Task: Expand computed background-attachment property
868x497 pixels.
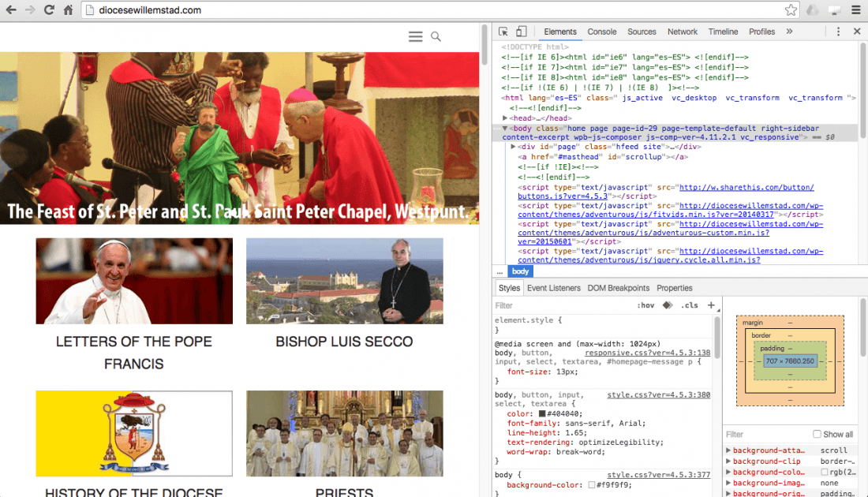Action: [728, 450]
